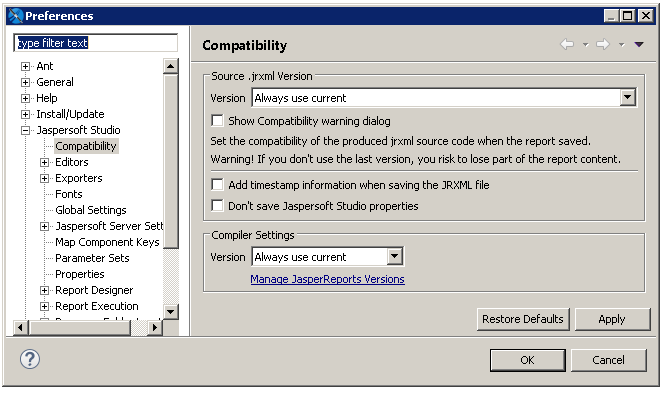Click the Cancel button
The image size is (665, 393).
point(609,360)
